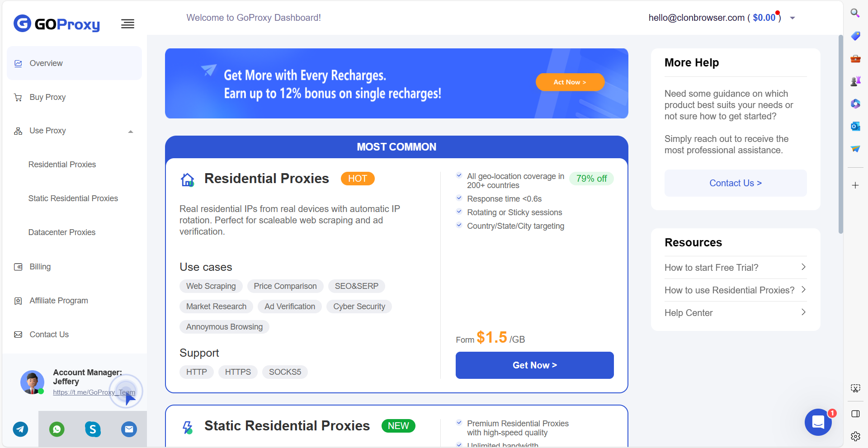Viewport: 868px width, 448px height.
Task: Select Static Residential Proxies submenu item
Action: (73, 198)
